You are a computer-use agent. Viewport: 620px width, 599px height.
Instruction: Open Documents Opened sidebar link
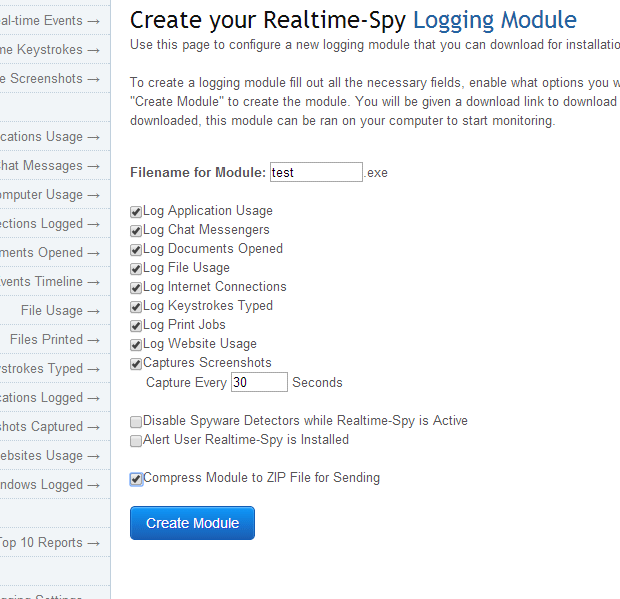pyautogui.click(x=50, y=253)
